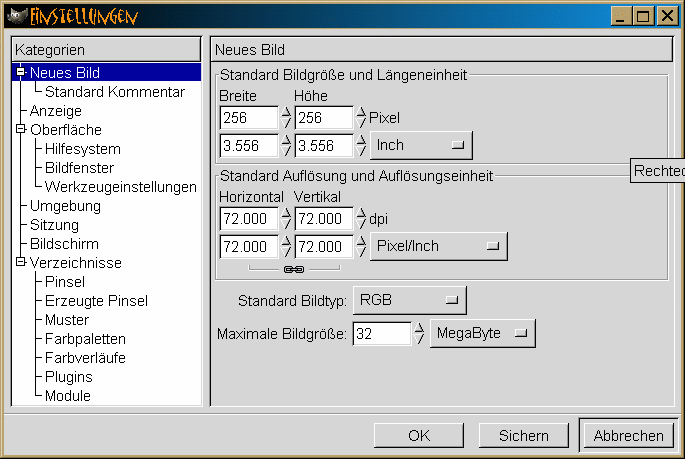Image resolution: width=685 pixels, height=459 pixels.
Task: Collapse the Neues Bild tree node
Action: (x=21, y=73)
